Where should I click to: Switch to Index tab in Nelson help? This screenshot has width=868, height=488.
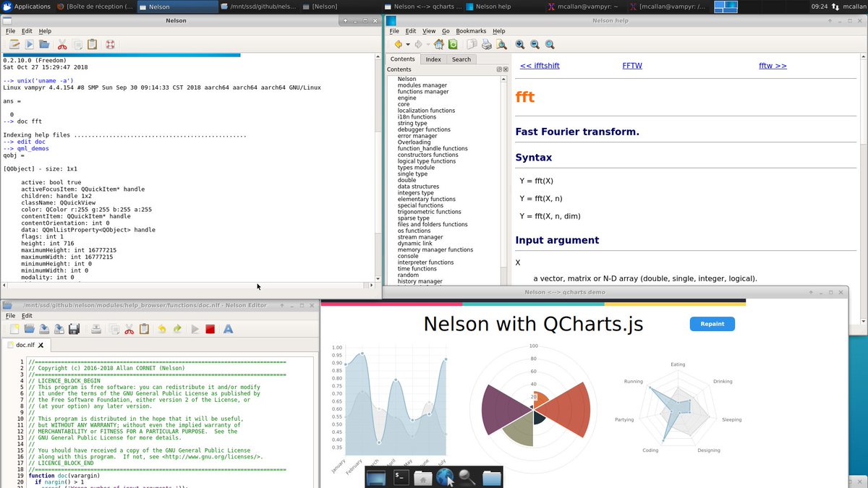[x=433, y=59]
